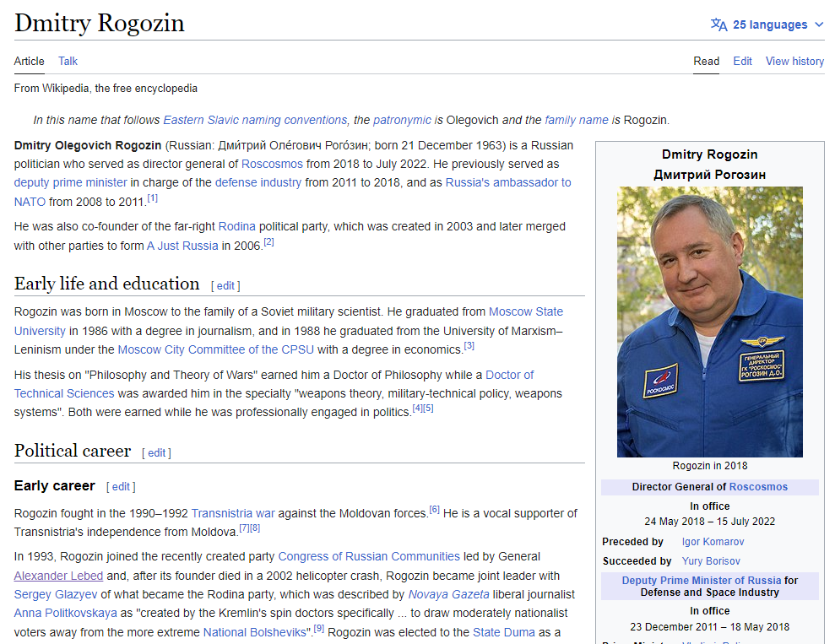Screen dimensions: 835x644
Task: Click 'From Wikipedia, the free encyclopedia' tagline
Action: pos(106,89)
